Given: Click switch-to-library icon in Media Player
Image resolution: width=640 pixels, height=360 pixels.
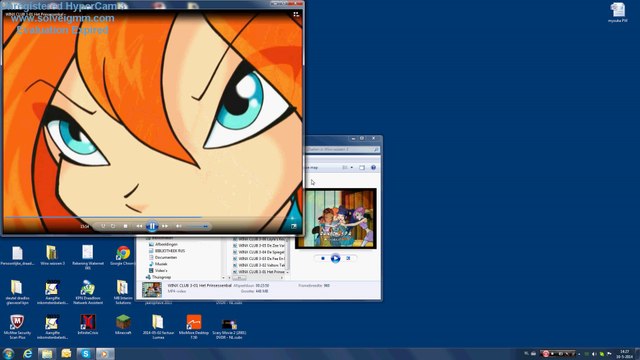Looking at the screenshot, I should [296, 15].
